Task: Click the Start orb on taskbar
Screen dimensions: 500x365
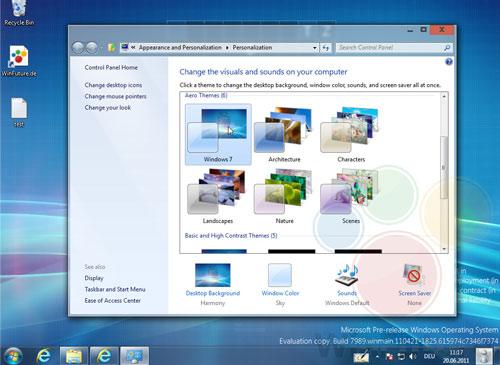Action: coord(13,356)
